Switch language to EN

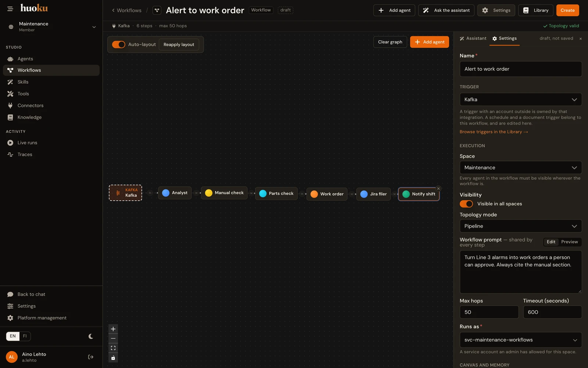[13, 336]
